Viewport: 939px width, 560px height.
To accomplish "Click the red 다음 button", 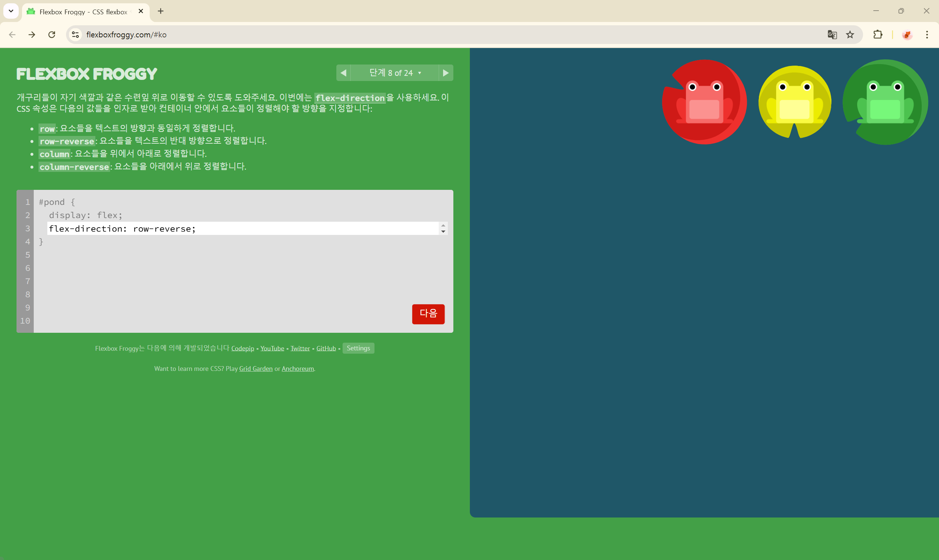I will point(428,314).
